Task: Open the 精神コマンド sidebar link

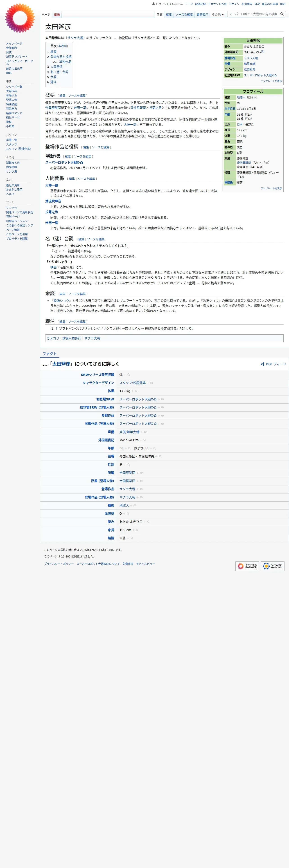Action: (x=14, y=113)
